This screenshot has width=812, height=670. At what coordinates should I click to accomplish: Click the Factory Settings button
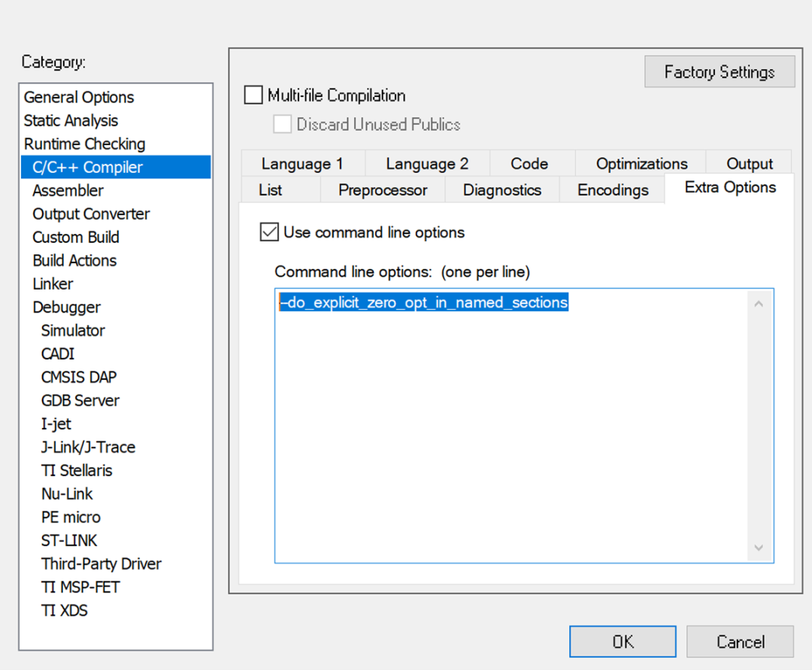[719, 71]
